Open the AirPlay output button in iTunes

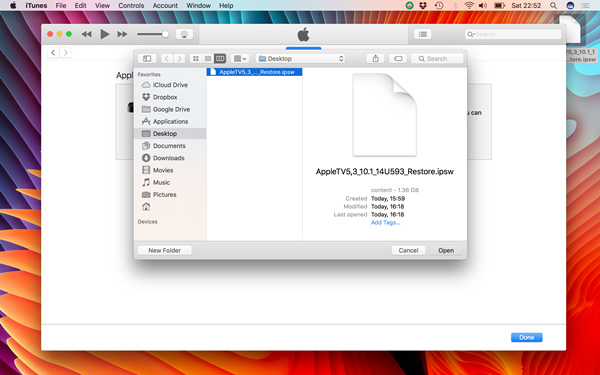(184, 34)
